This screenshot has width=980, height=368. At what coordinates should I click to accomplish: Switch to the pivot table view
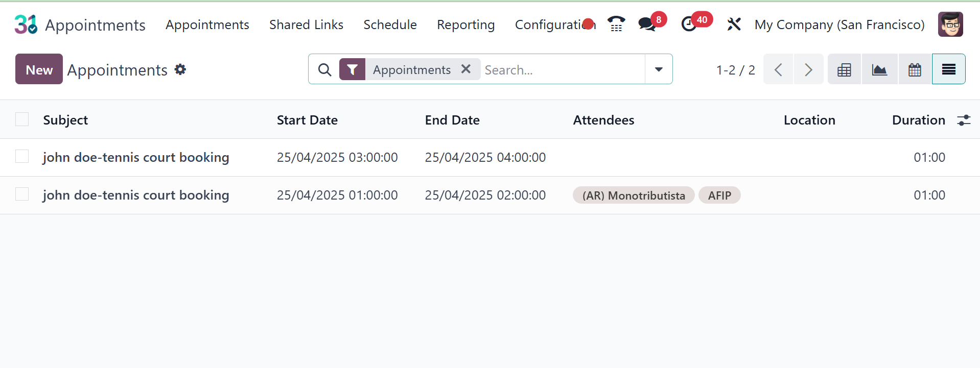point(844,69)
